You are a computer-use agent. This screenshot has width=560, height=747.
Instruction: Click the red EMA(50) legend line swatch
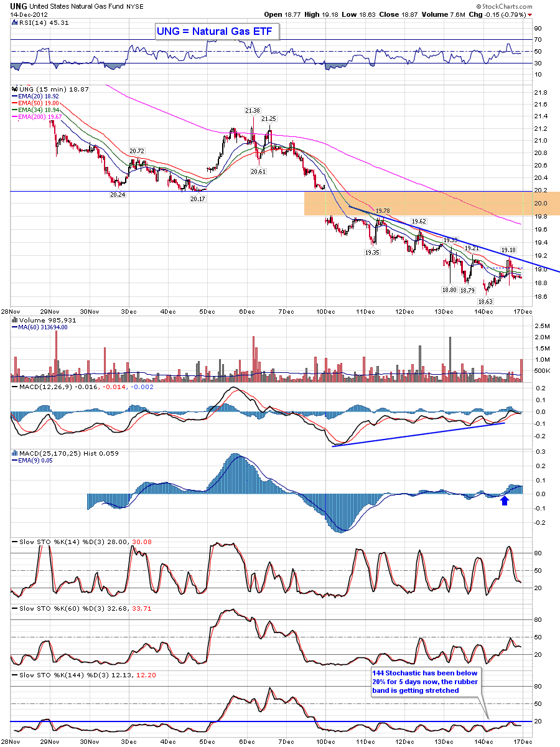coord(14,103)
